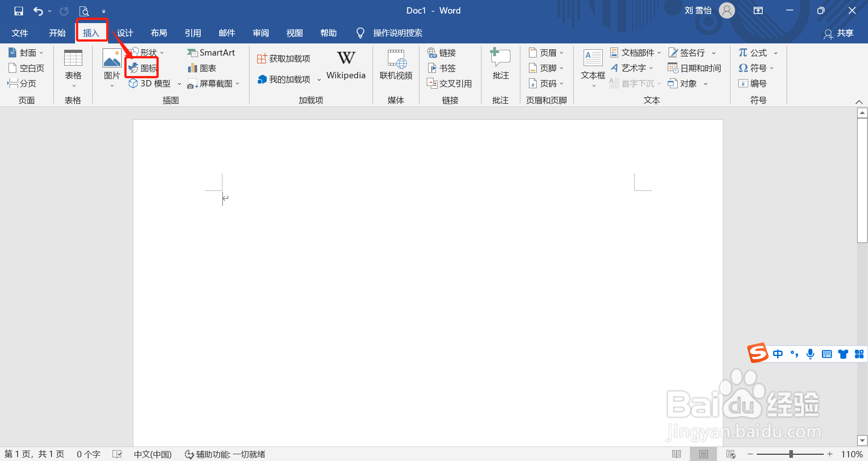868x461 pixels.
Task: Insert a 公式 equation
Action: point(752,52)
